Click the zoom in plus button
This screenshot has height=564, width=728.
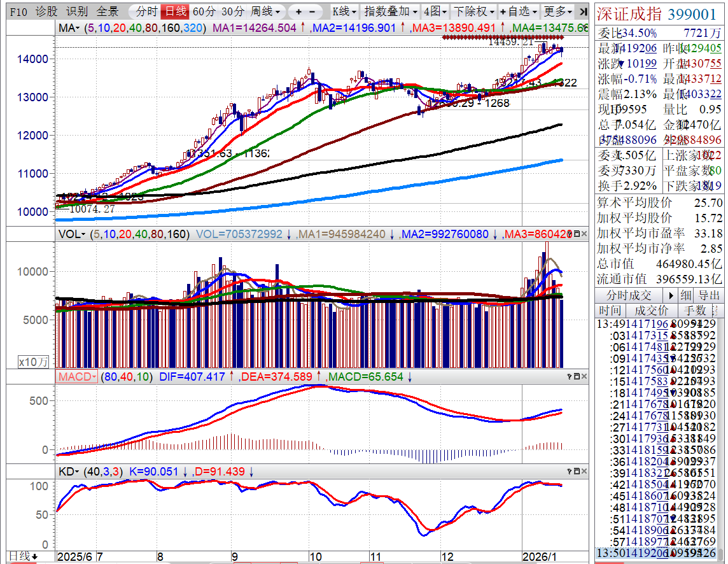tap(298, 11)
